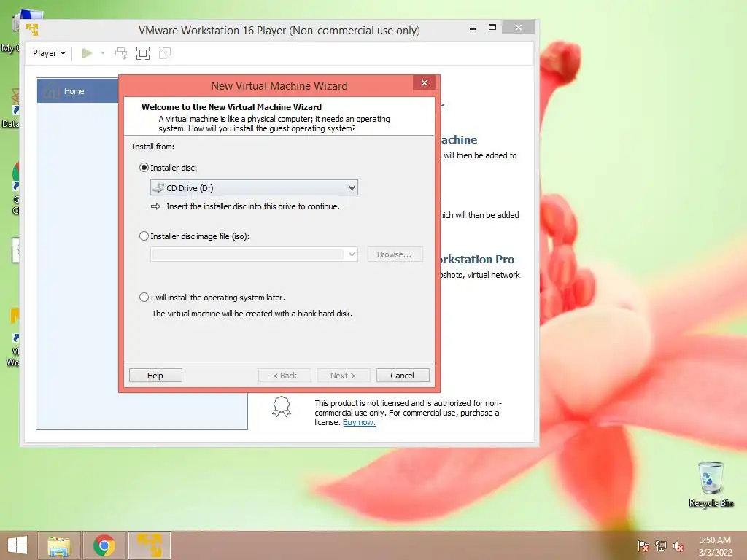Click 'Welcome to the New Virtual Machine Wizard' heading
Image resolution: width=747 pixels, height=560 pixels.
pos(231,107)
